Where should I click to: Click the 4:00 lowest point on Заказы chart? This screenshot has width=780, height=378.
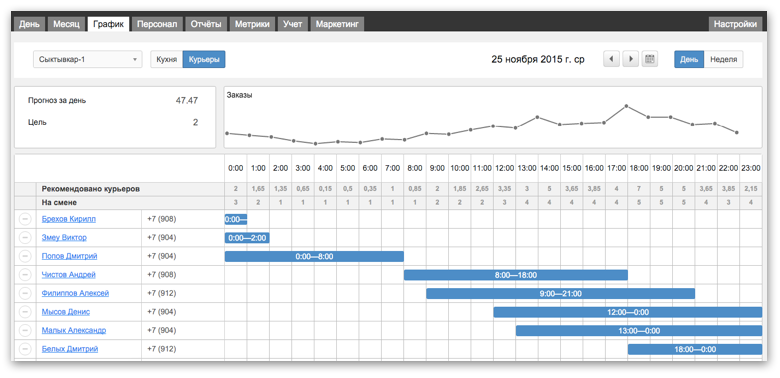click(x=315, y=144)
